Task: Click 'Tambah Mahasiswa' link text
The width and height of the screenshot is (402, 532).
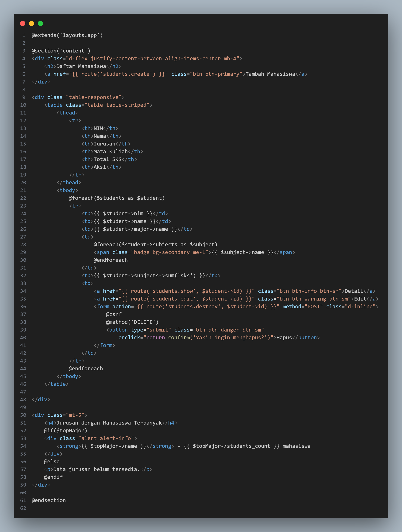Action: click(x=270, y=74)
